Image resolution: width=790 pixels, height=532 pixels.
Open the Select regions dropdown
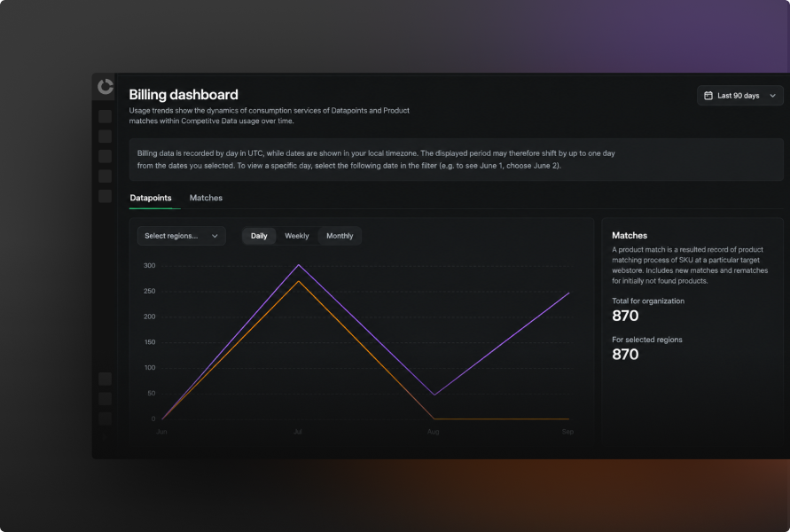pyautogui.click(x=182, y=236)
